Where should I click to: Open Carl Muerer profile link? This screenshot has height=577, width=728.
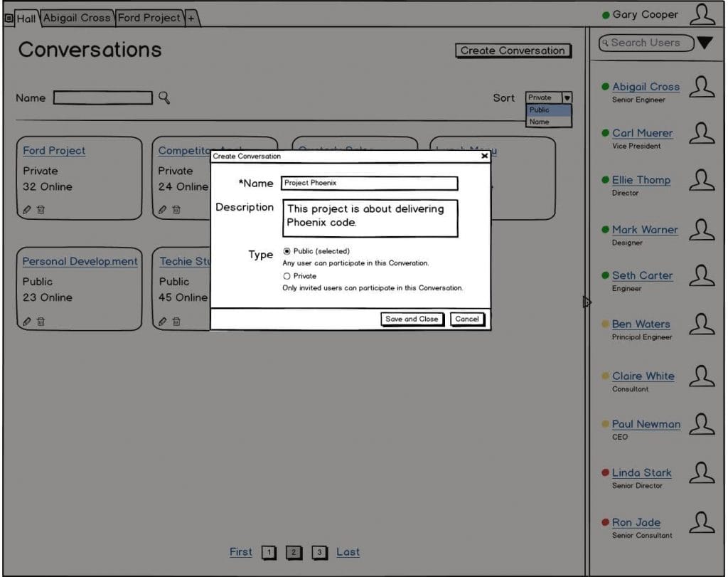[643, 133]
